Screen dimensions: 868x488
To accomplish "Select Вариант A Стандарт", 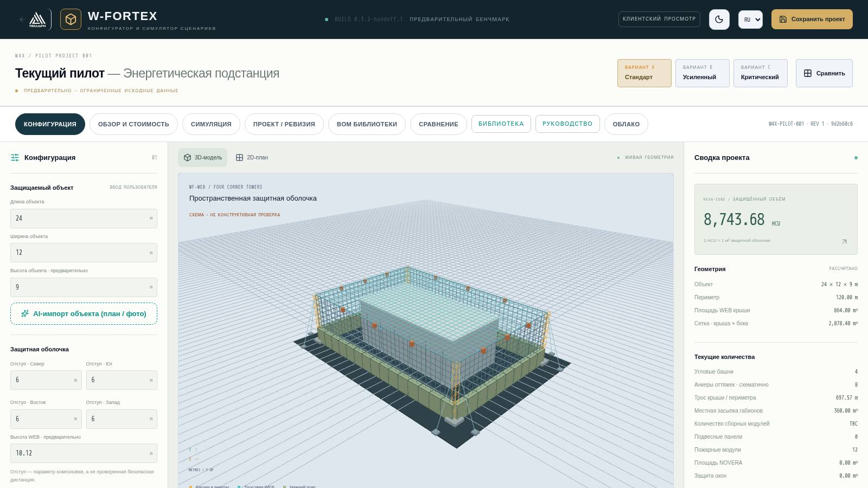I will [x=644, y=73].
